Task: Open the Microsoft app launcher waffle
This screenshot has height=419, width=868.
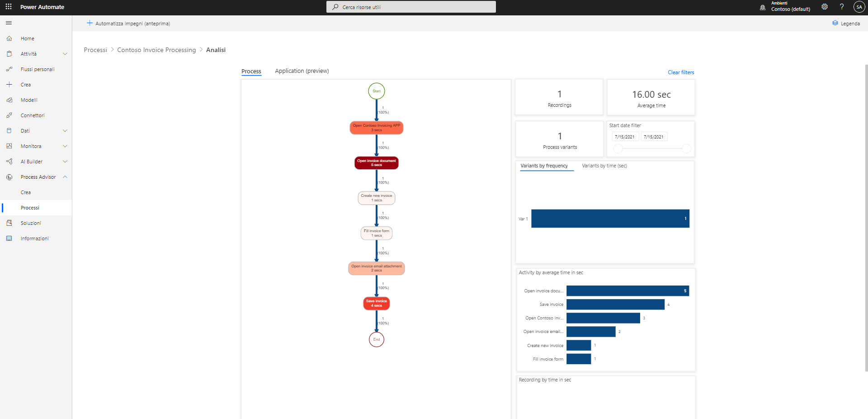Action: pyautogui.click(x=9, y=7)
